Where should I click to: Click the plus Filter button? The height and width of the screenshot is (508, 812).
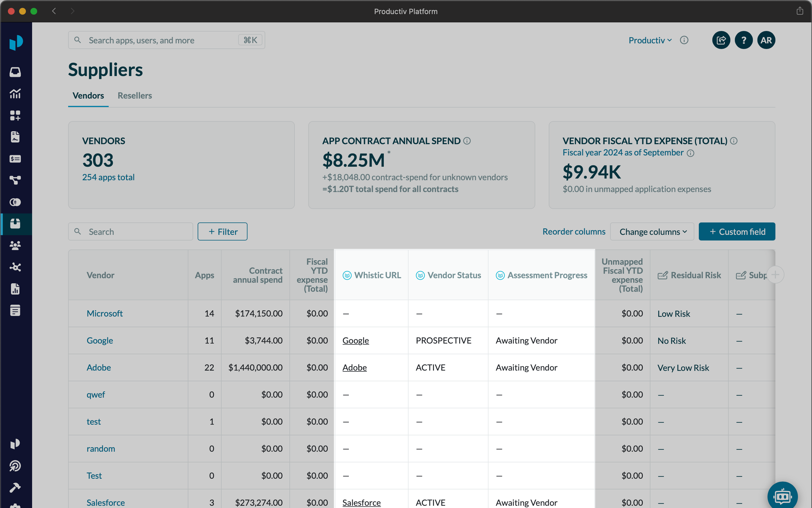coord(222,232)
